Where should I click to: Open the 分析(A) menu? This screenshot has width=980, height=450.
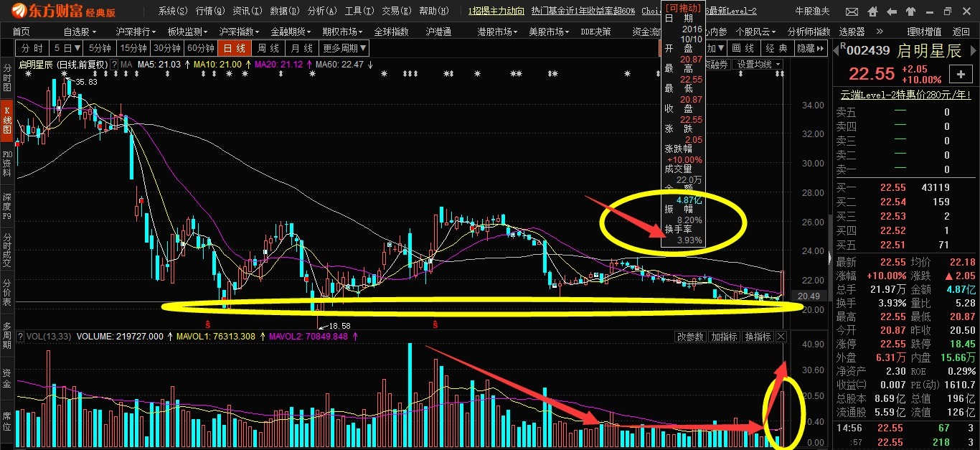tap(321, 11)
